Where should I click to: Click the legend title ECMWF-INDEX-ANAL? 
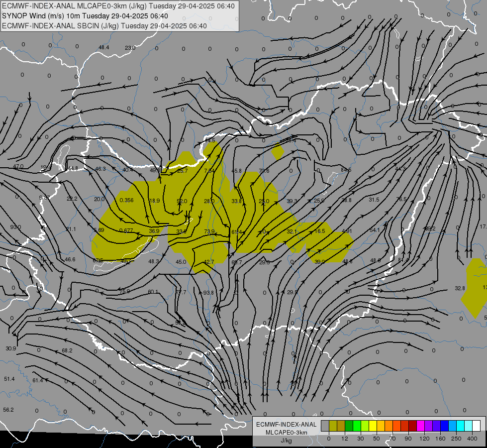pos(286,425)
